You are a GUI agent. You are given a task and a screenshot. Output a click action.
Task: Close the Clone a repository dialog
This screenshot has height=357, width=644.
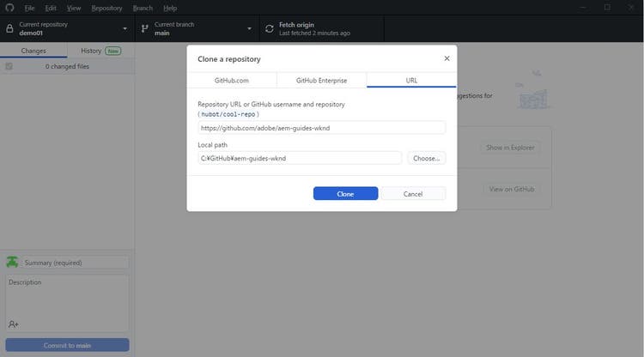[447, 58]
